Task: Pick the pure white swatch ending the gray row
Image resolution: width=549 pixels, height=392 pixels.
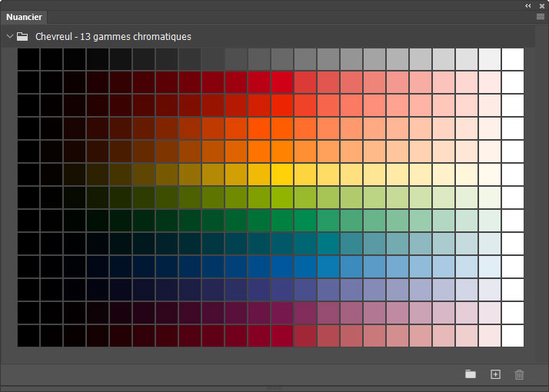Action: pos(513,59)
